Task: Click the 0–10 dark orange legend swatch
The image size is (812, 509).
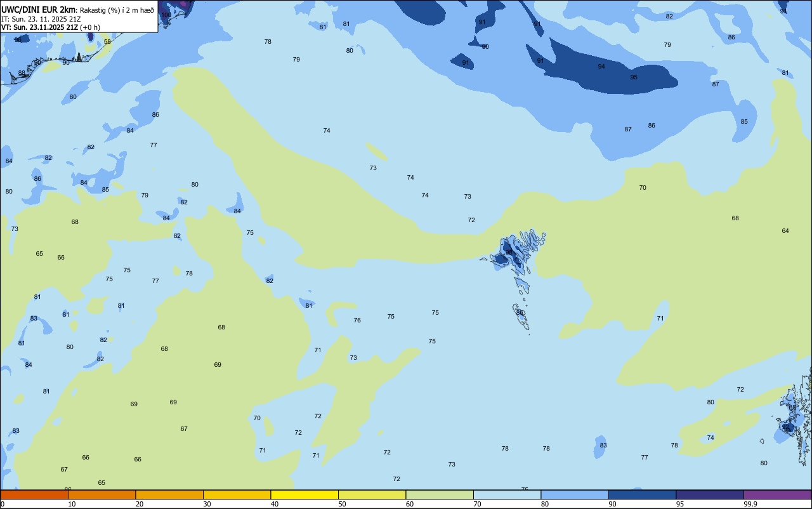Action: click(x=34, y=494)
